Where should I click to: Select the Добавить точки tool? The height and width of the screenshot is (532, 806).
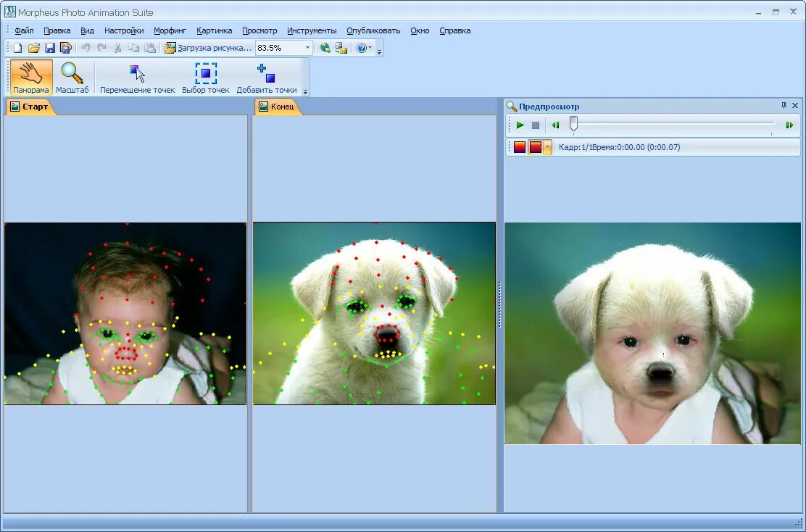pyautogui.click(x=266, y=77)
